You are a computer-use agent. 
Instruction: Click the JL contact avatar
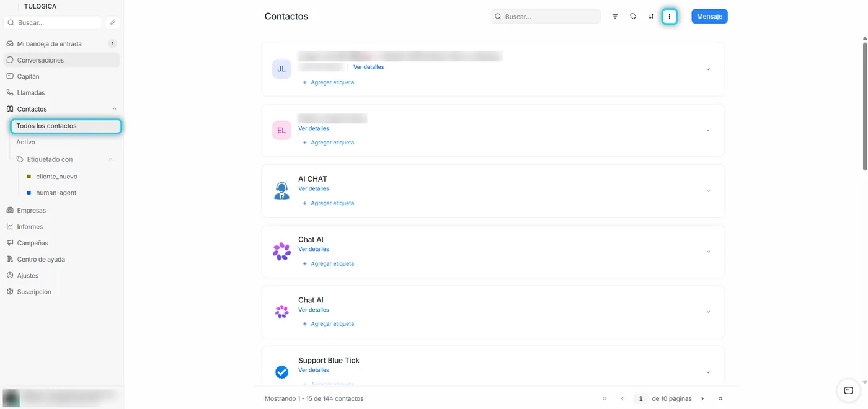[281, 69]
